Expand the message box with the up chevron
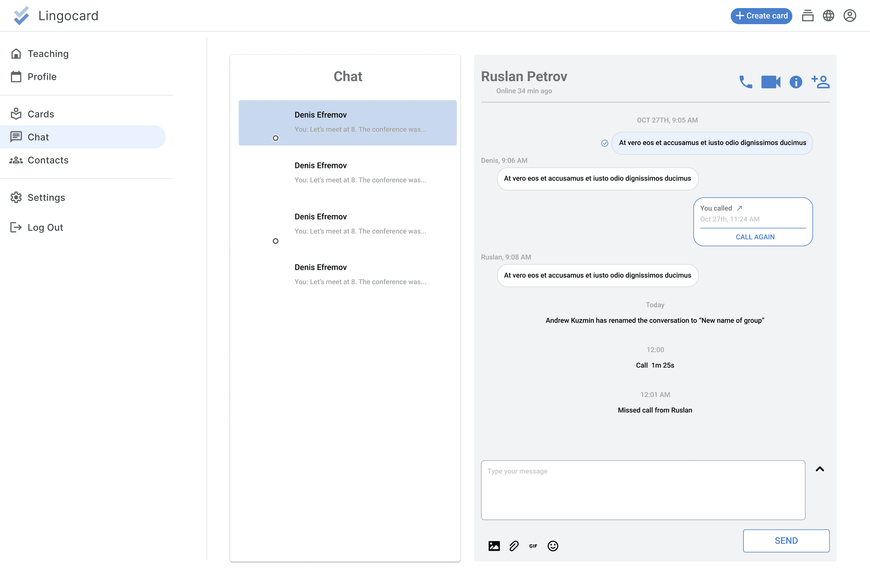This screenshot has width=870, height=588. tap(819, 469)
